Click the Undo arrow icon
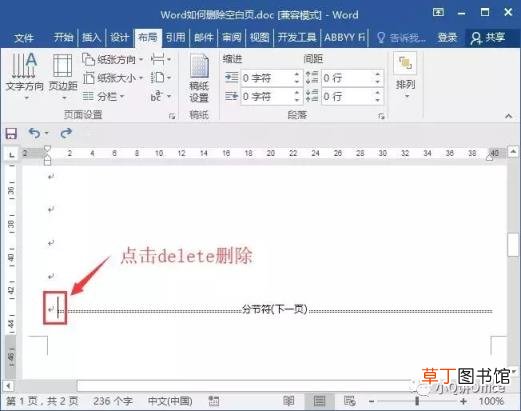The width and height of the screenshot is (521, 411). 34,133
